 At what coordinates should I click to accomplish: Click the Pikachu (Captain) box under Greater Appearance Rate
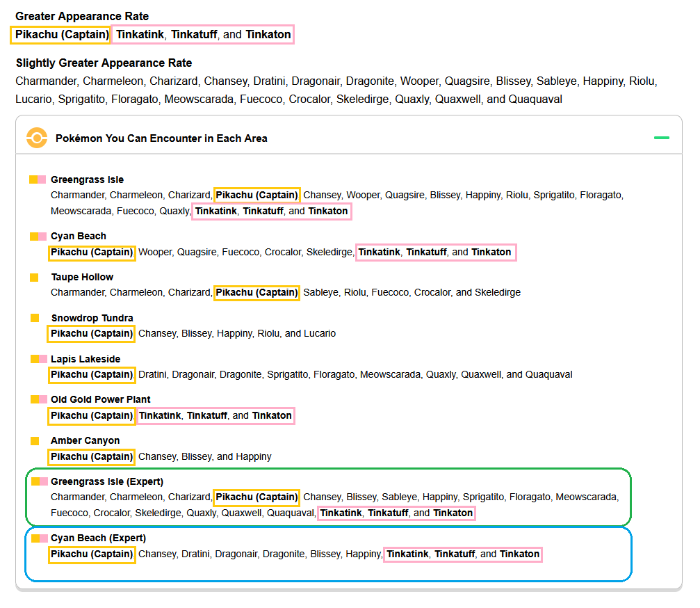tap(60, 34)
